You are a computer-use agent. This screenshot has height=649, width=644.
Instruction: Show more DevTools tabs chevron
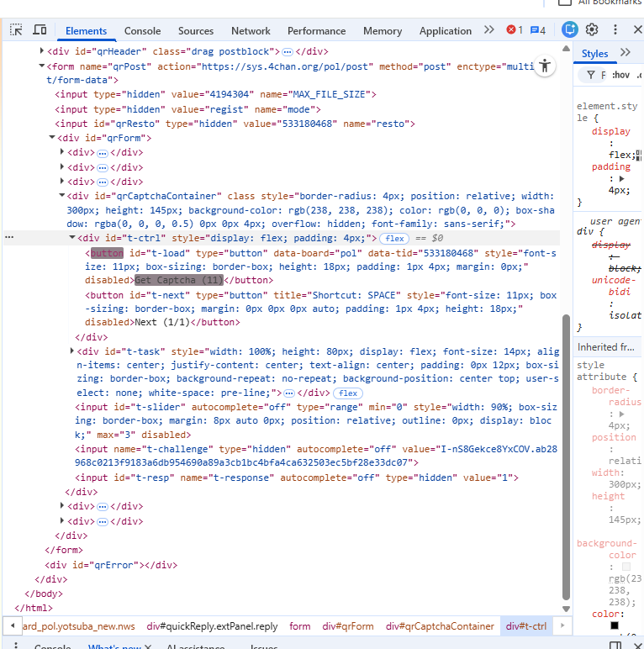tap(489, 29)
